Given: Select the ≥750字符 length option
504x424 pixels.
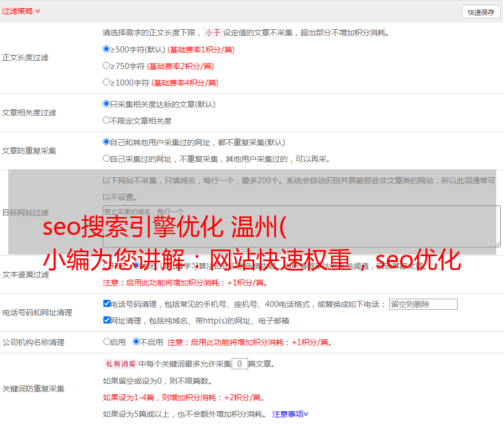Looking at the screenshot, I should tap(107, 66).
